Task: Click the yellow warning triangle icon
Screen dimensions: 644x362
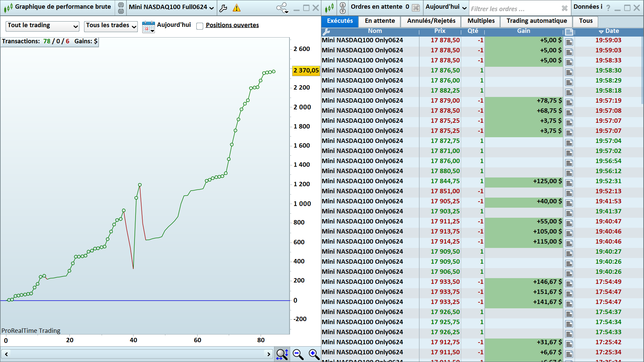Action: click(x=236, y=8)
